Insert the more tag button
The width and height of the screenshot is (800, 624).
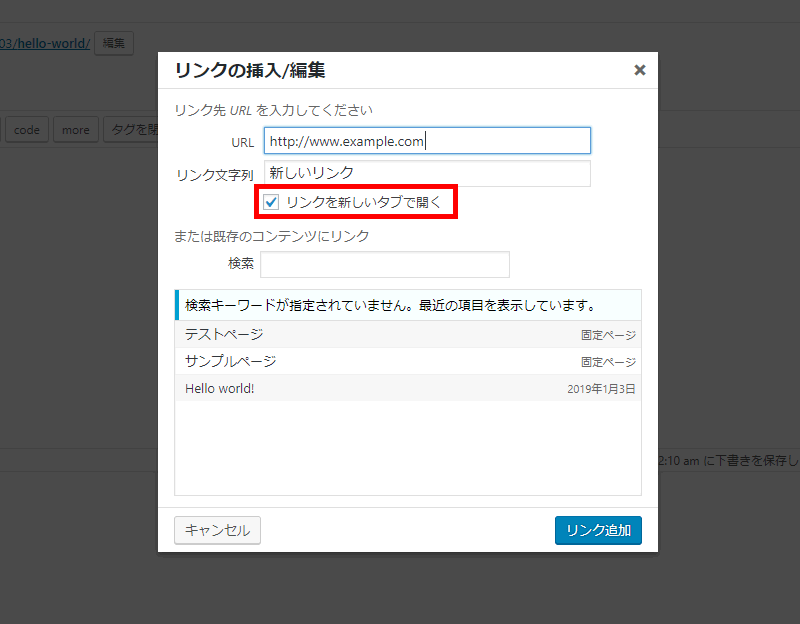coord(76,130)
